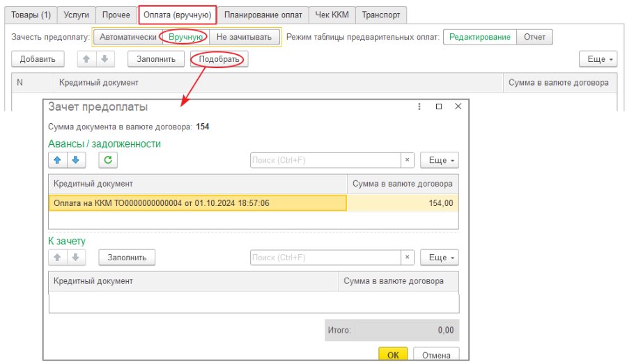This screenshot has height=364, width=627.
Task: Click Заполнить in К зачету section
Action: pyautogui.click(x=127, y=258)
